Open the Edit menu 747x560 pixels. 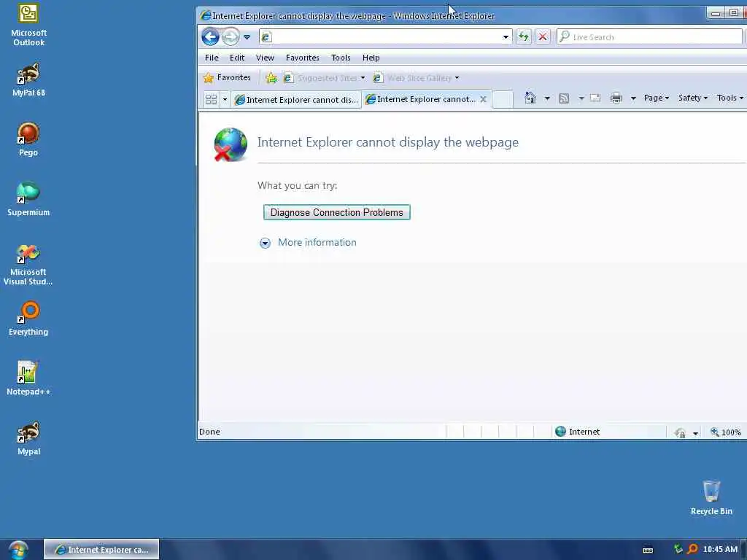pyautogui.click(x=237, y=58)
